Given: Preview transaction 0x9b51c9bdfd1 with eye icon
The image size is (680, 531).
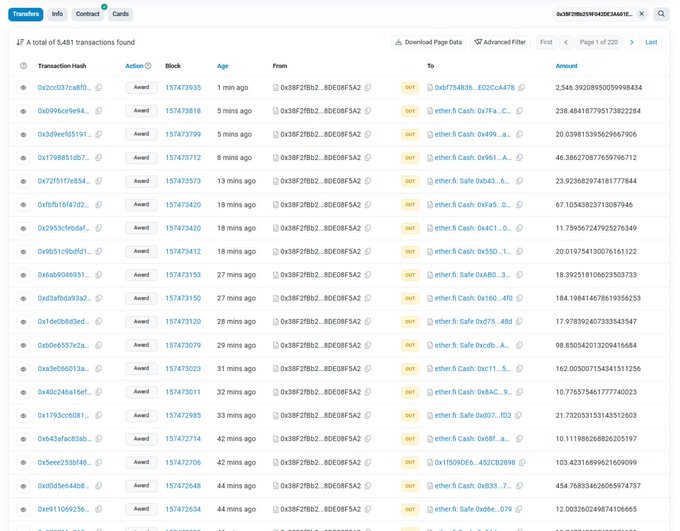Looking at the screenshot, I should (x=23, y=252).
